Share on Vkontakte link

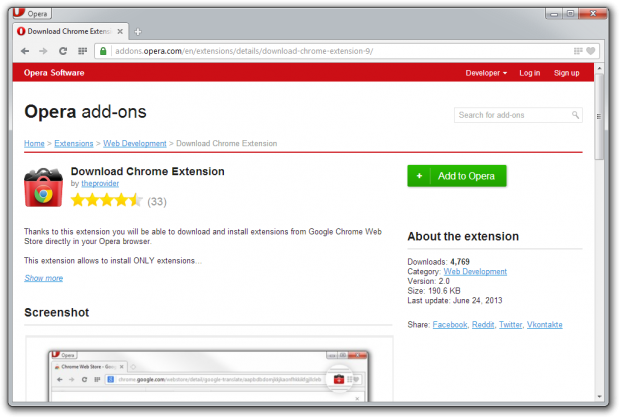(544, 325)
